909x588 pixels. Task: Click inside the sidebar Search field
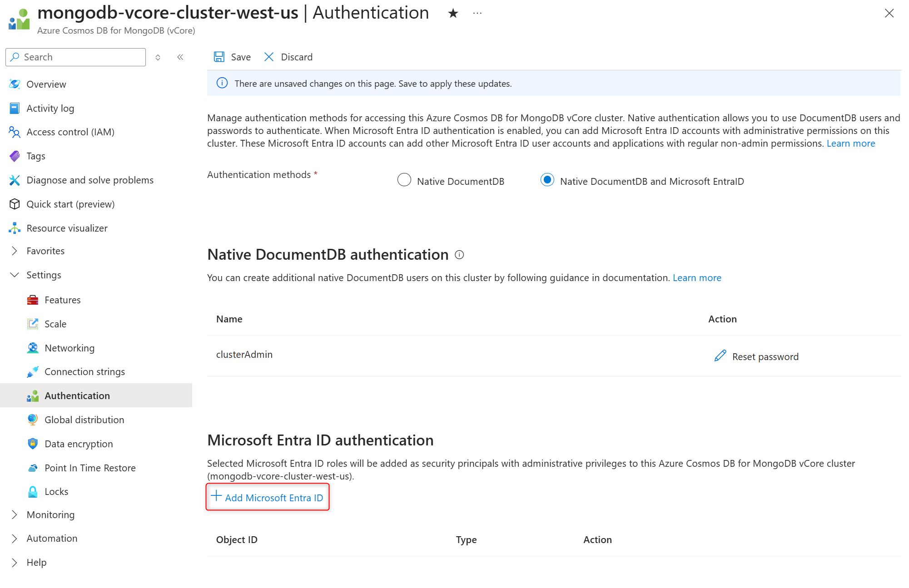point(75,57)
